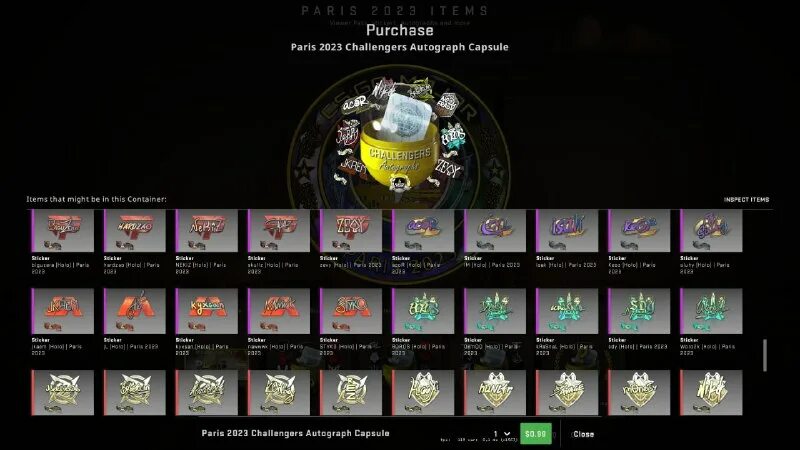Select the isak Holo sticker icon
800x450 pixels.
(x=567, y=231)
